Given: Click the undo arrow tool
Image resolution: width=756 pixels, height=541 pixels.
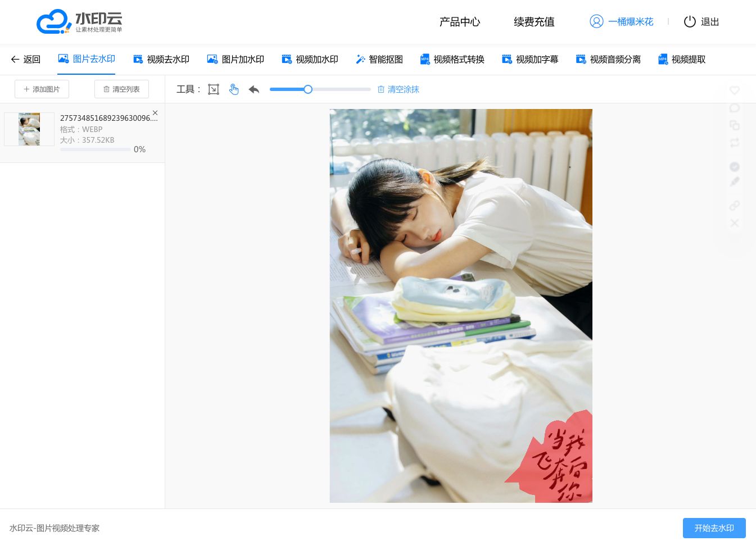Looking at the screenshot, I should coord(254,89).
